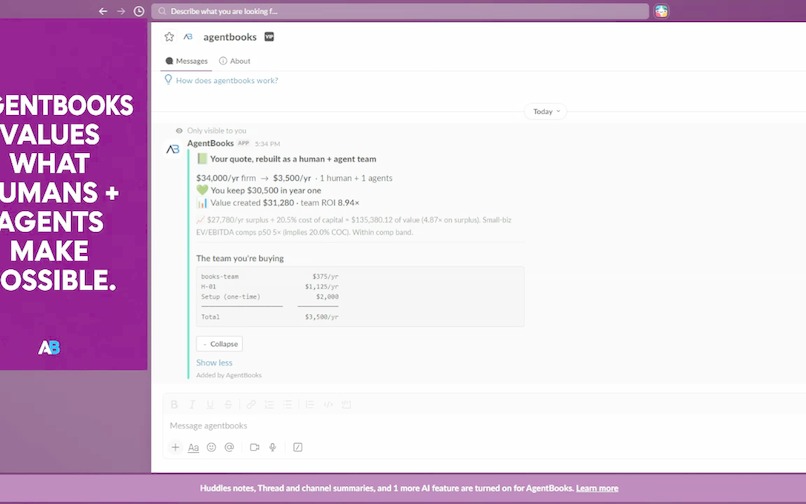Click 'H-01' row in the team table

coord(270,286)
